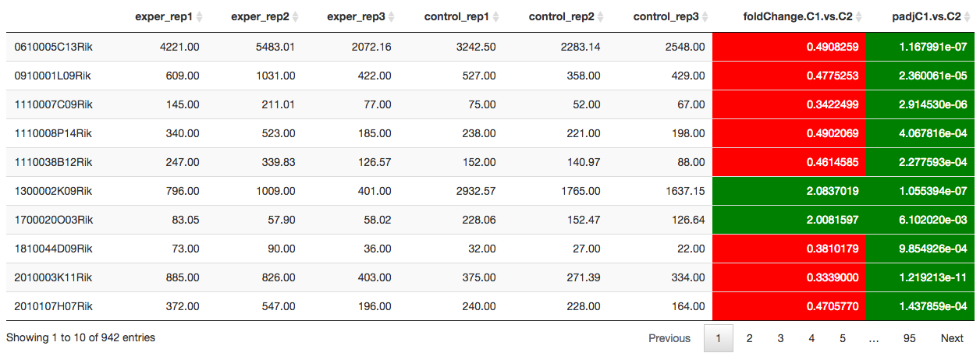Sort by control_rep1 column arrows
Screen dimensions: 980x360
point(496,17)
